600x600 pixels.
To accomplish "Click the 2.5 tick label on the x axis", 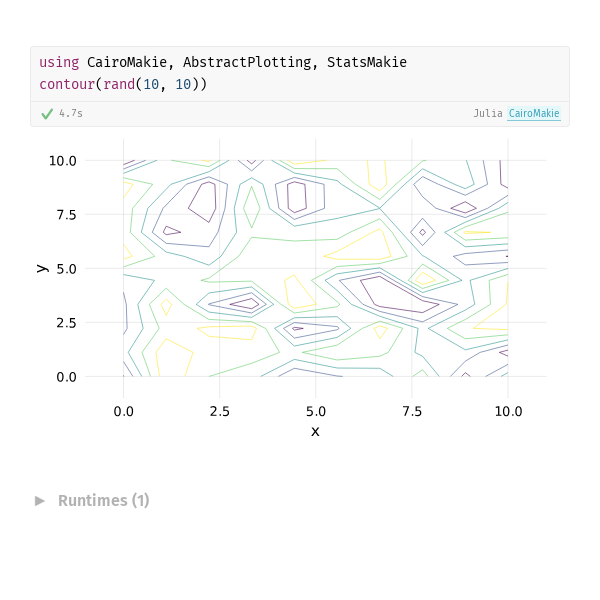I will [220, 411].
